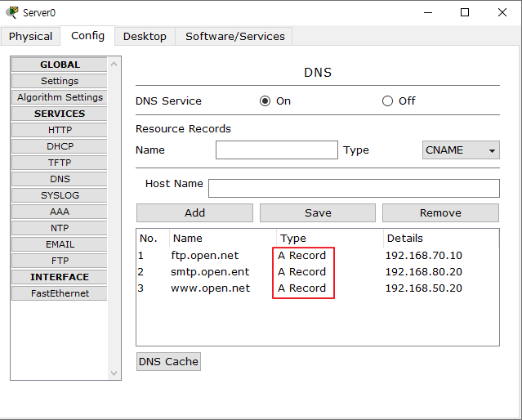Click sidebar scrollbar up arrow
The image size is (522, 420).
114,64
